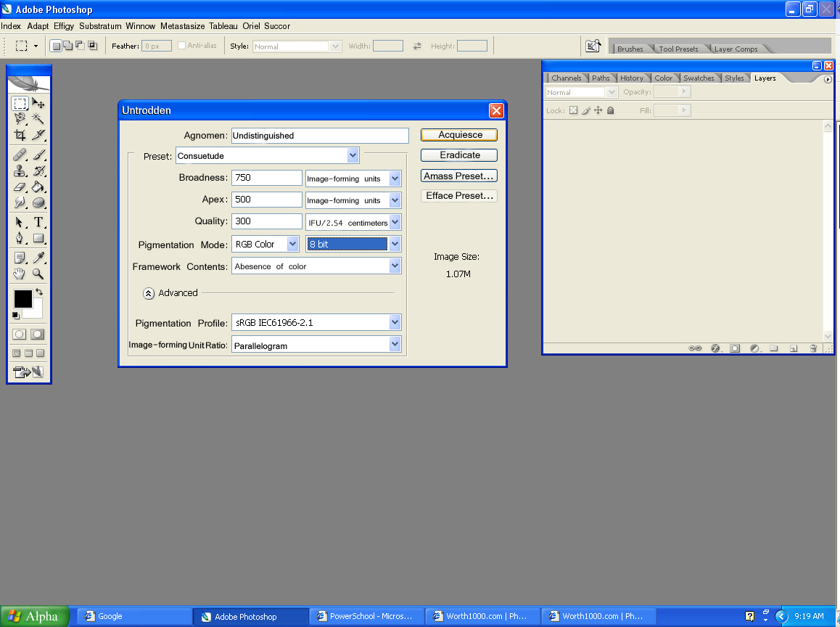Viewport: 840px width, 627px height.
Task: Switch to the History tab
Action: coord(632,78)
